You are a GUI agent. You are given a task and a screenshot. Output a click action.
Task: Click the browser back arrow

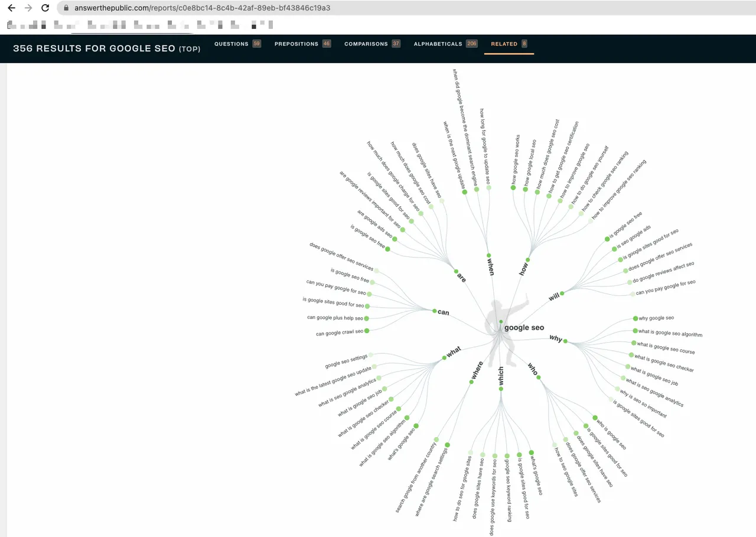click(x=11, y=8)
